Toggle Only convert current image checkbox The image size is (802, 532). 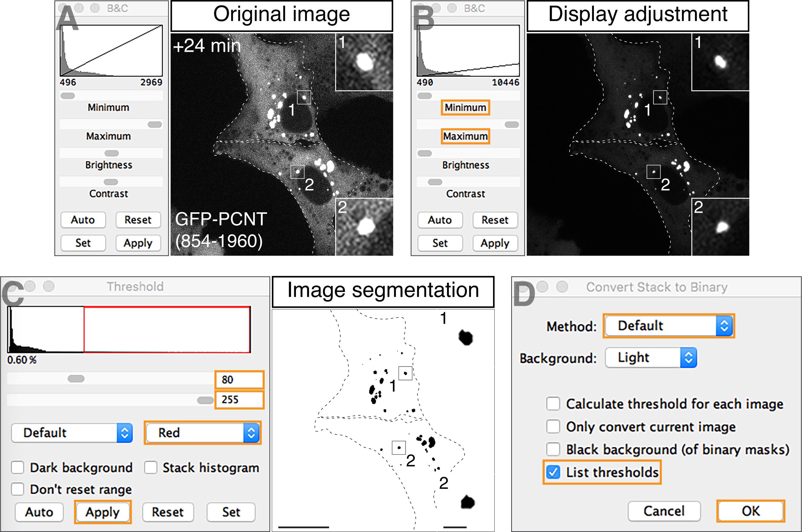(x=553, y=426)
